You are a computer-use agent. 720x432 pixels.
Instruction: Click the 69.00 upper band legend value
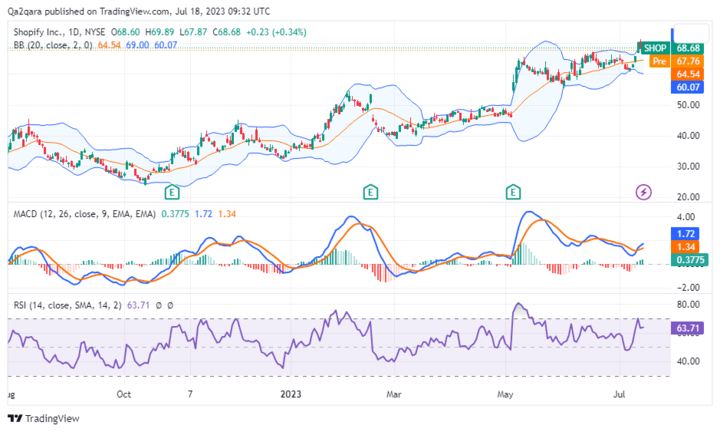(137, 45)
